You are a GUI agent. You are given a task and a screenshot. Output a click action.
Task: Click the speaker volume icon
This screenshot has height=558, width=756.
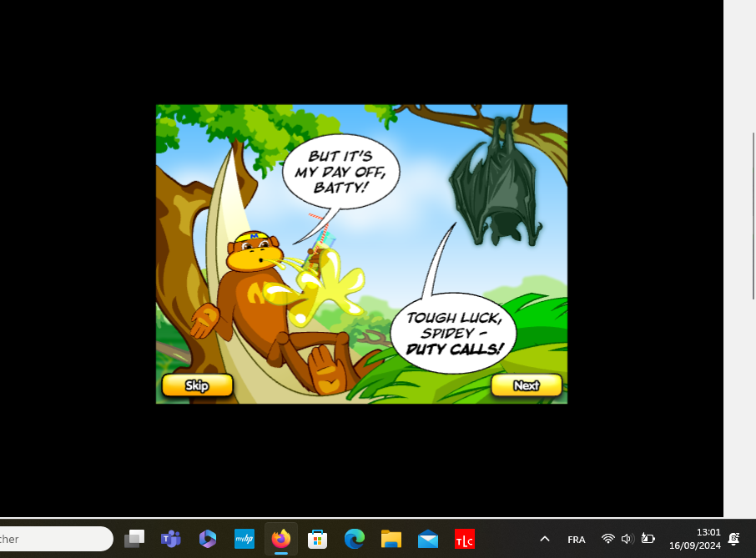pos(627,539)
